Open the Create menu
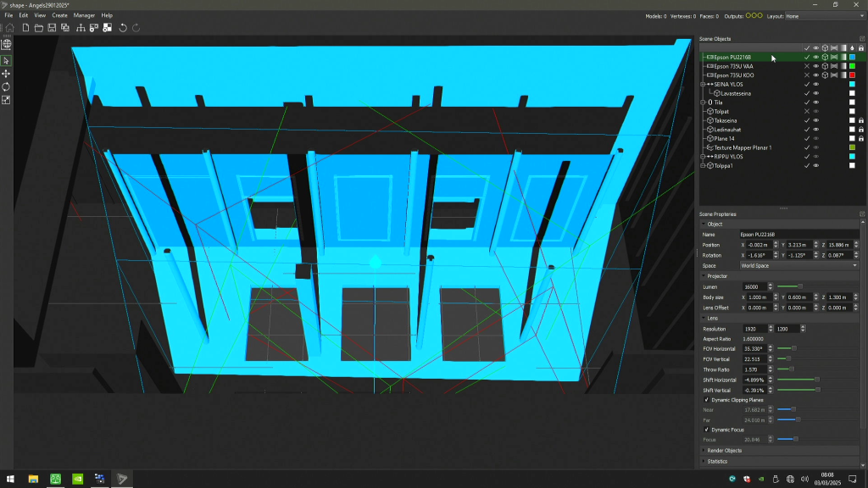The image size is (868, 488). [59, 15]
